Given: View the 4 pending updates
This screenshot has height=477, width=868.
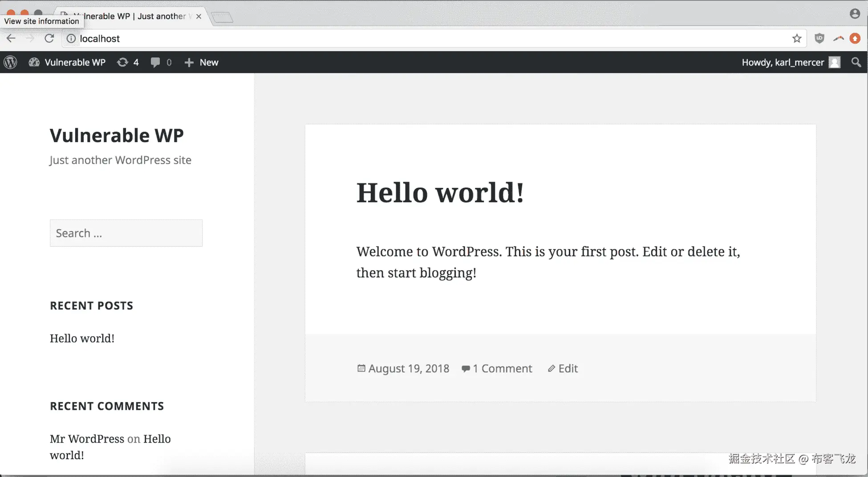Looking at the screenshot, I should [x=128, y=62].
